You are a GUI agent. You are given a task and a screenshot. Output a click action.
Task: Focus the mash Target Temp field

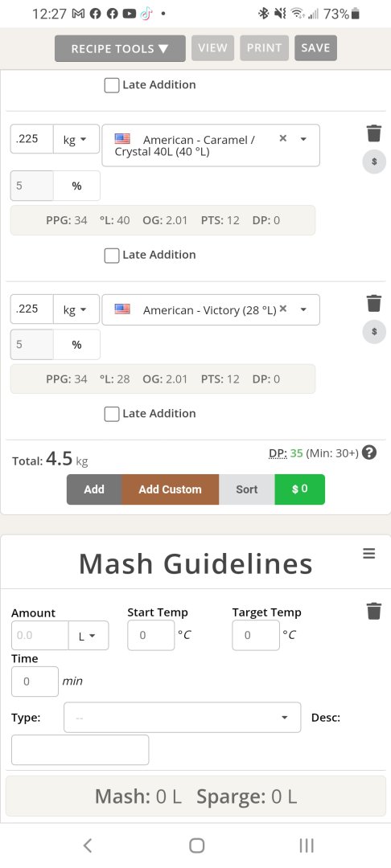[256, 635]
